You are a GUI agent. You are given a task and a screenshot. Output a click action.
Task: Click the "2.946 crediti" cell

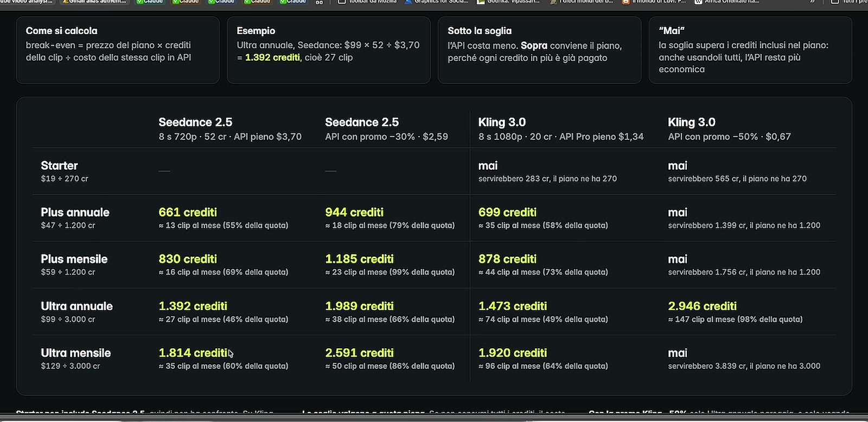702,306
